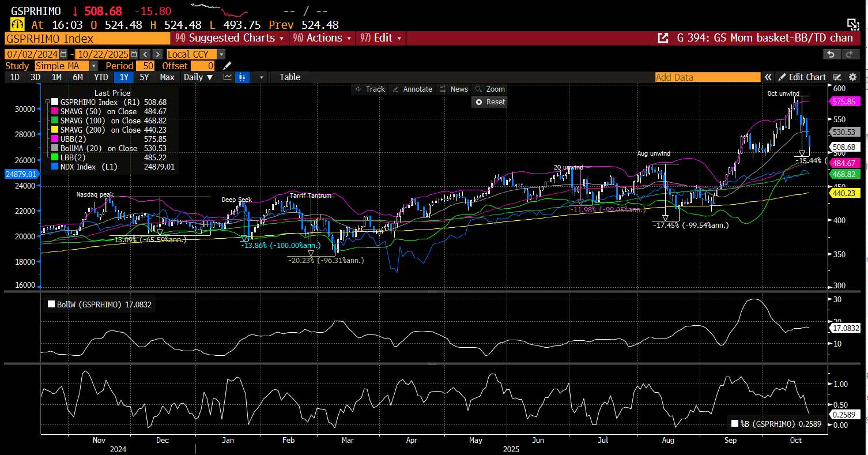Open start date calendar picker icon
The height and width of the screenshot is (455, 868).
click(x=63, y=54)
